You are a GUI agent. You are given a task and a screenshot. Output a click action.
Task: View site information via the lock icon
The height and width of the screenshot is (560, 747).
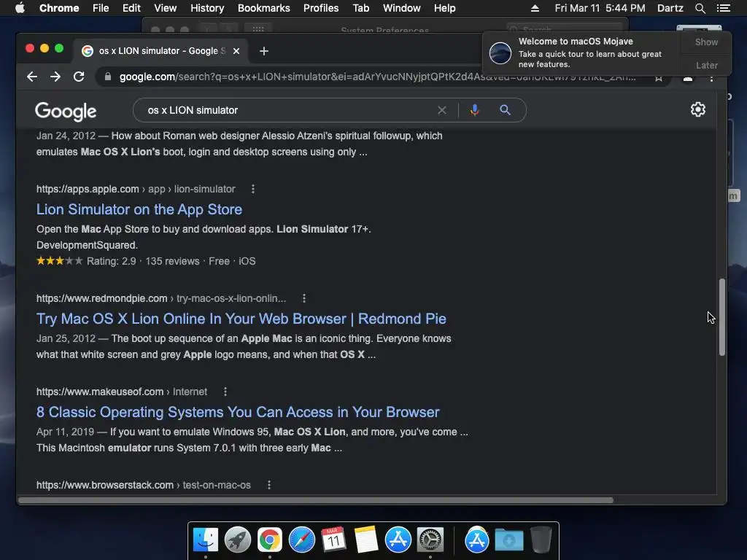108,77
